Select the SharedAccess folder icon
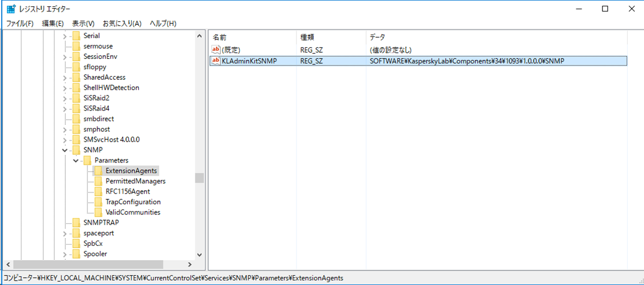This screenshot has height=285, width=644. pos(76,77)
